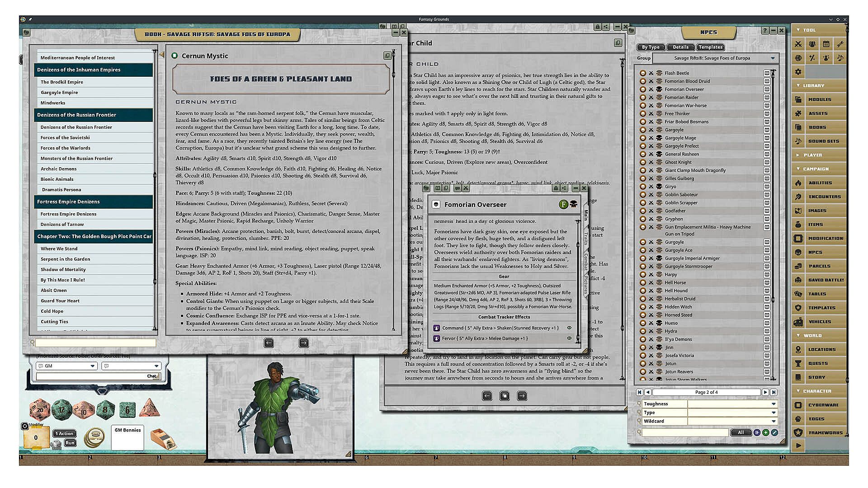Click the NPC list scrollbar

point(773,225)
